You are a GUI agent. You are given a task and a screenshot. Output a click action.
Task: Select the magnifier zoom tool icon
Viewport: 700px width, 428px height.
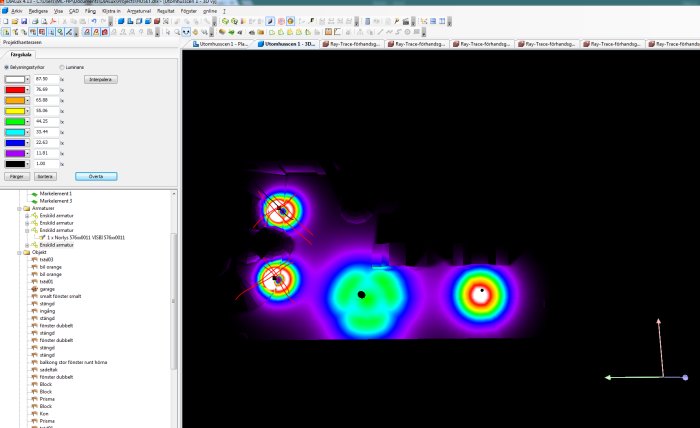[177, 32]
